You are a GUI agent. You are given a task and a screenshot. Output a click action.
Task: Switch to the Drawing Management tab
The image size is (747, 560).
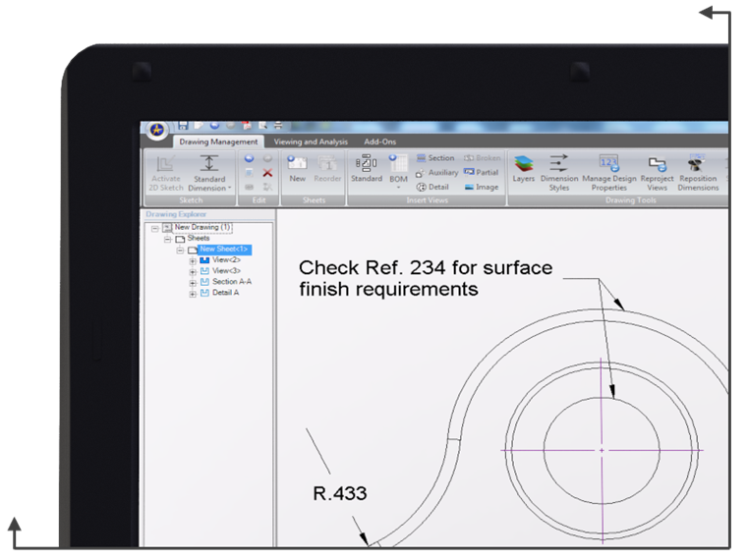218,141
